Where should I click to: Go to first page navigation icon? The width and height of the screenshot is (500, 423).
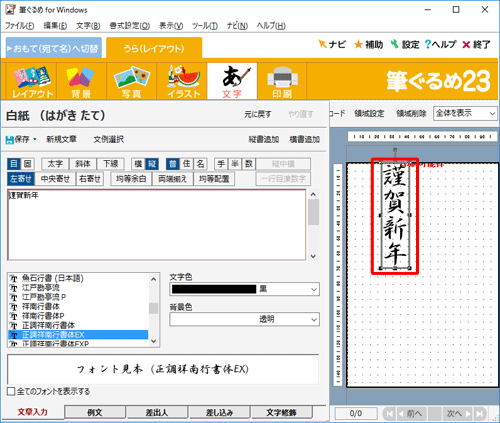389,414
